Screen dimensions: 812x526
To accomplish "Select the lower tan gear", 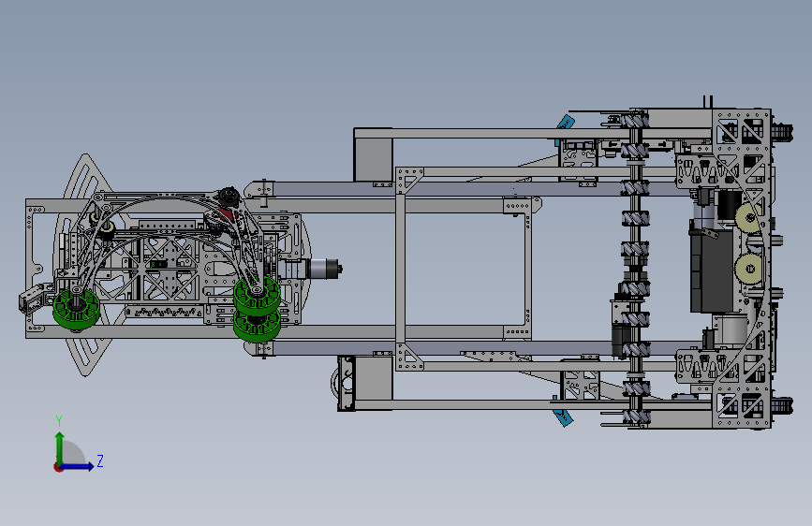I will point(748,269).
